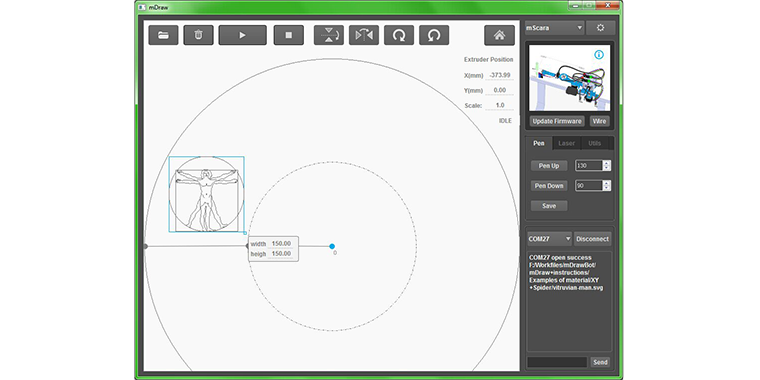Image resolution: width=760 pixels, height=380 pixels.
Task: Open the mScara robot type dropdown
Action: [x=554, y=28]
